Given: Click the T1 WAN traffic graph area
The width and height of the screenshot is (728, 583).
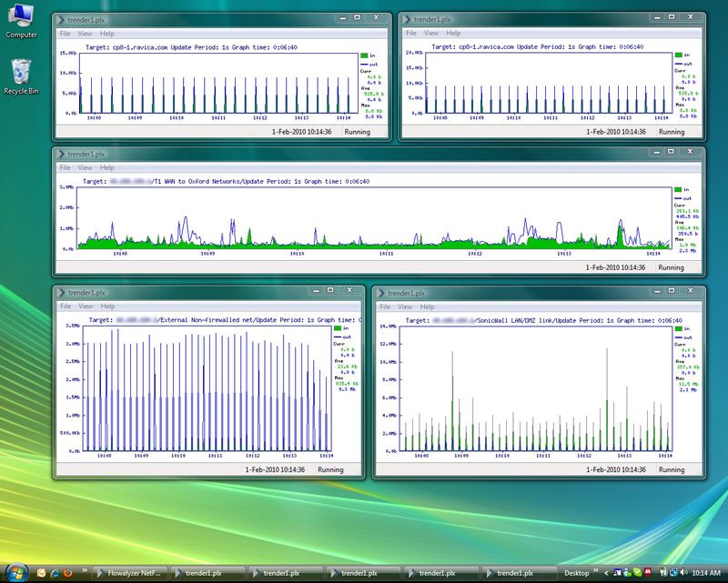Looking at the screenshot, I should click(x=374, y=218).
